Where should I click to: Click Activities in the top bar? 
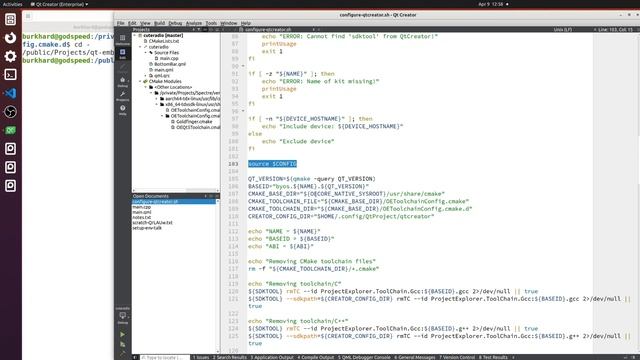pos(12,4)
